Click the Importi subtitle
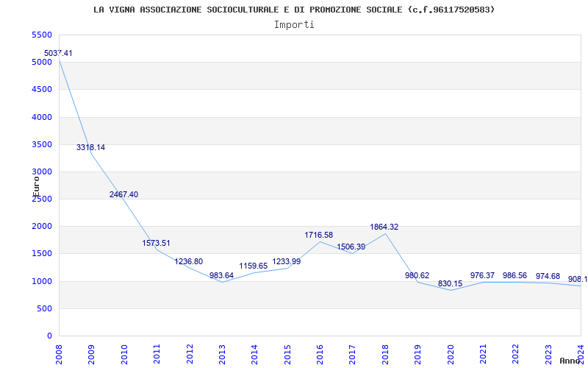This screenshot has height=368, width=588. [294, 25]
